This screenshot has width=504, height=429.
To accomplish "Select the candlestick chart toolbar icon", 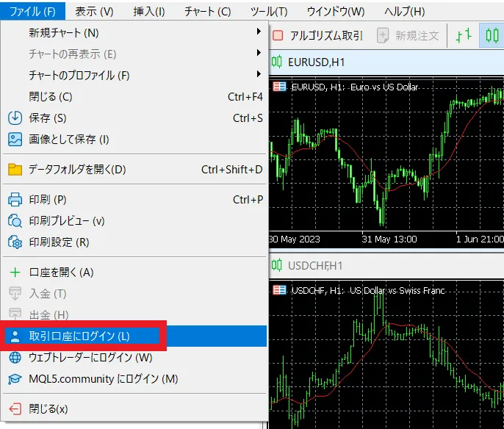I will pos(492,35).
